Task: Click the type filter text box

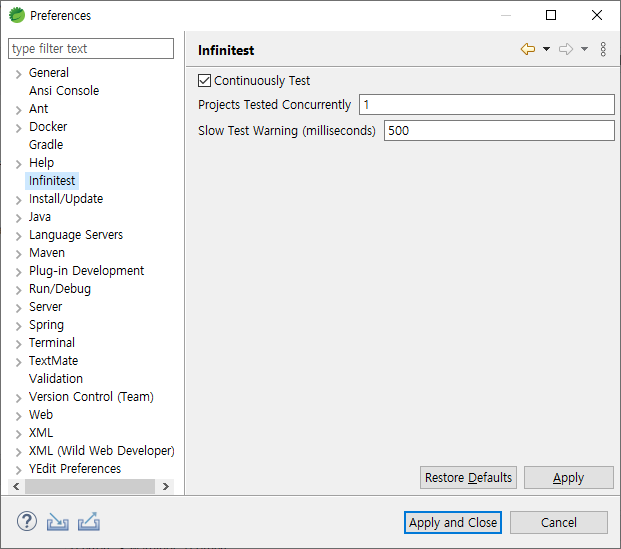Action: 91,49
